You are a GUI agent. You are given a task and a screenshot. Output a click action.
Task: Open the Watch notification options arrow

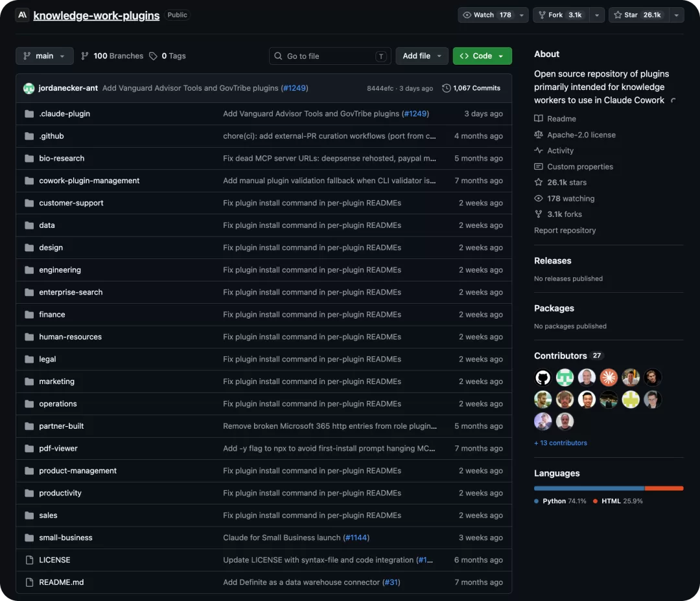521,15
